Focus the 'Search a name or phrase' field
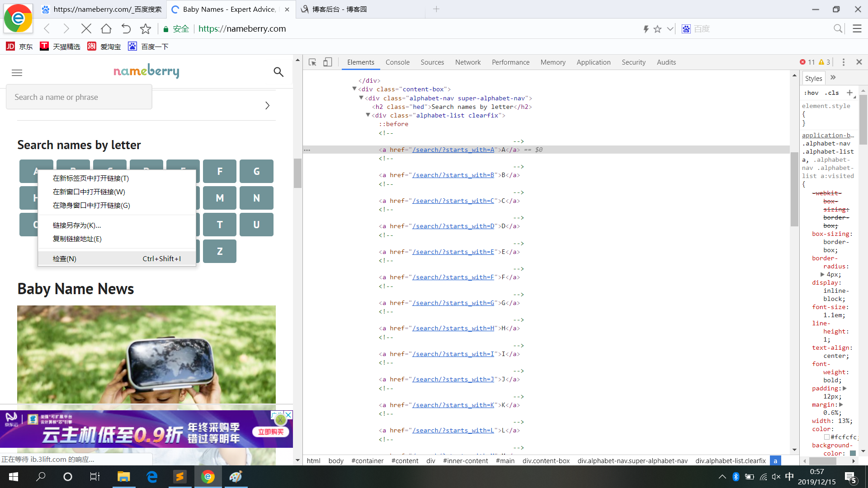 tap(79, 97)
